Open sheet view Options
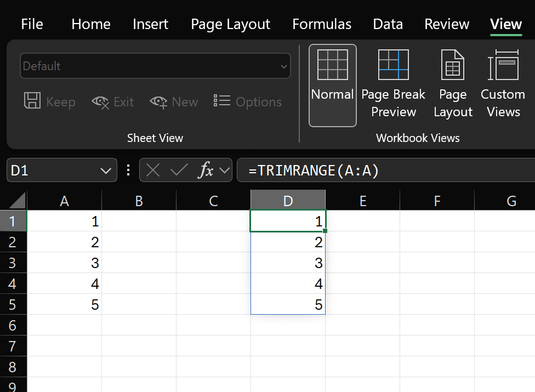This screenshot has width=535, height=392. (x=248, y=102)
